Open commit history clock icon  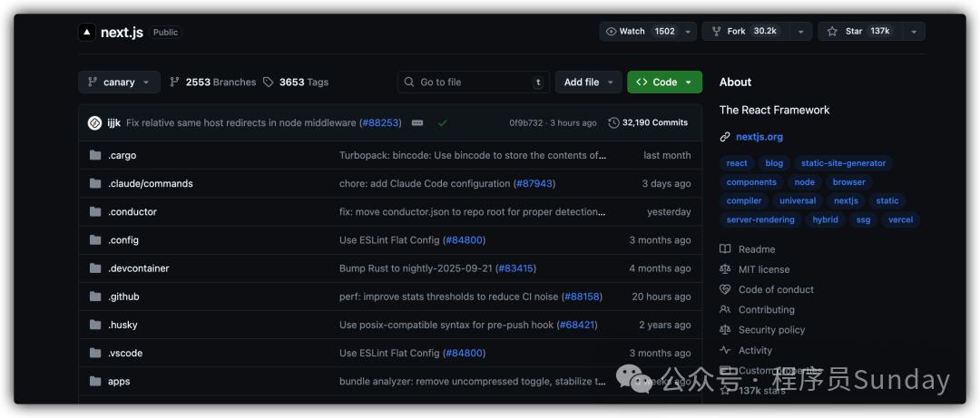pos(613,122)
